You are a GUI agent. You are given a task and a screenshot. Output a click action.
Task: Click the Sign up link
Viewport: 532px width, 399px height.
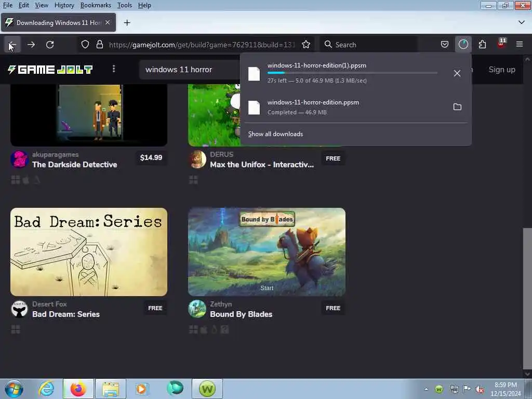pyautogui.click(x=502, y=70)
